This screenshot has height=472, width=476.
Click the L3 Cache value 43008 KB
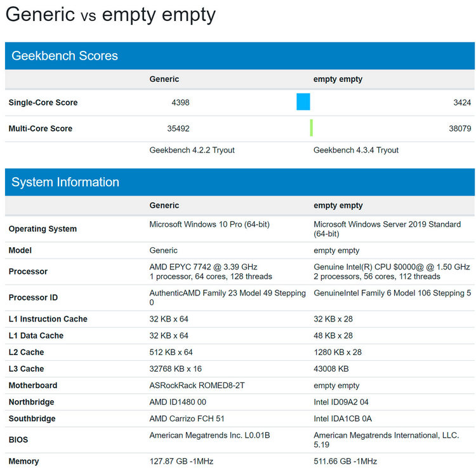point(331,368)
